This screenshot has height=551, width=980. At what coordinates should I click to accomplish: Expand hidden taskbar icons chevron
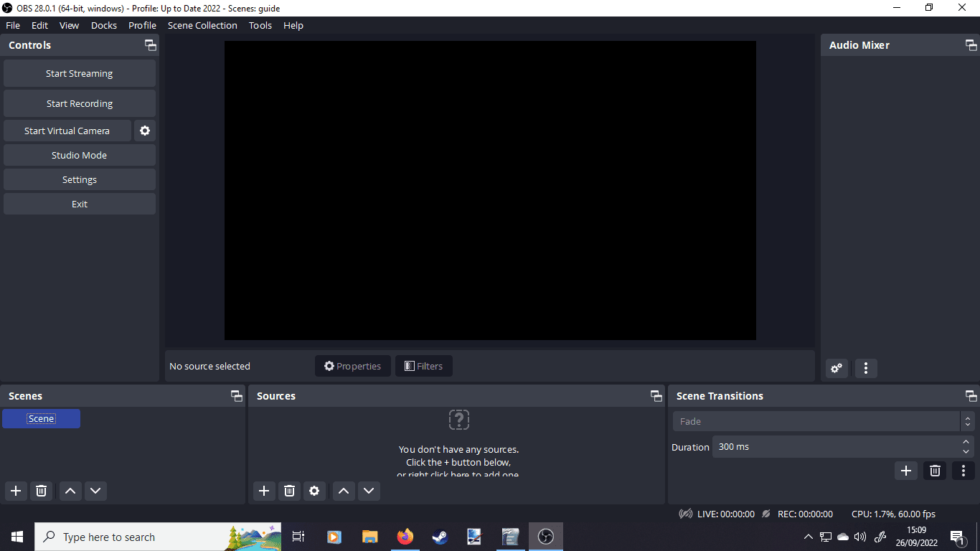[808, 536]
